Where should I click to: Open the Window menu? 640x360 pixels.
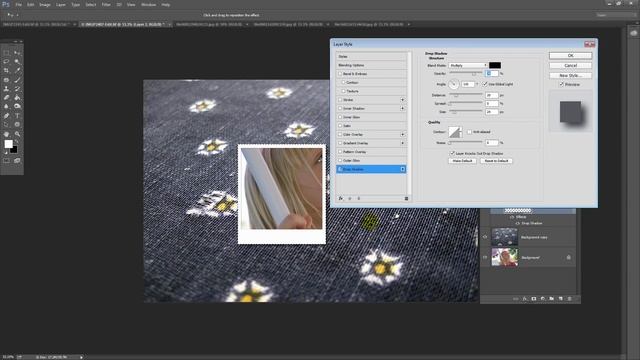coord(148,5)
